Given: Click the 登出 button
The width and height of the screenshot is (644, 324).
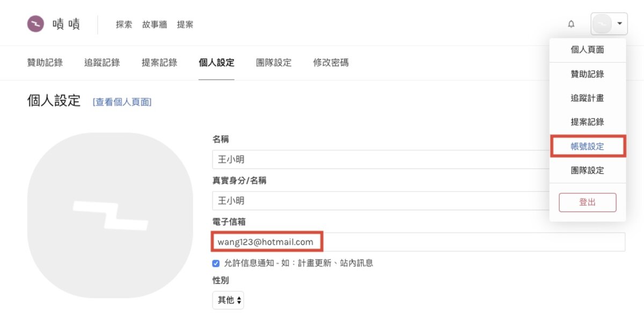Looking at the screenshot, I should (588, 202).
